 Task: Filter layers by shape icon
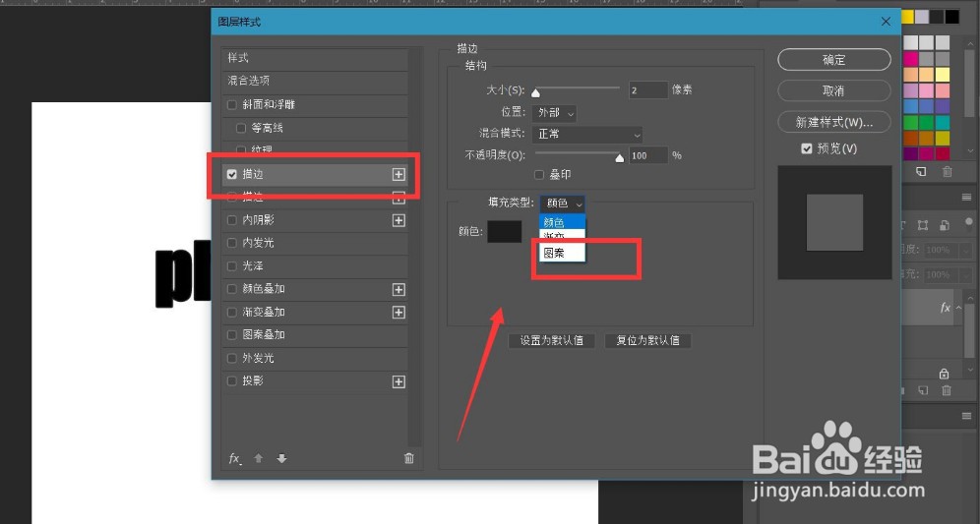[x=923, y=225]
